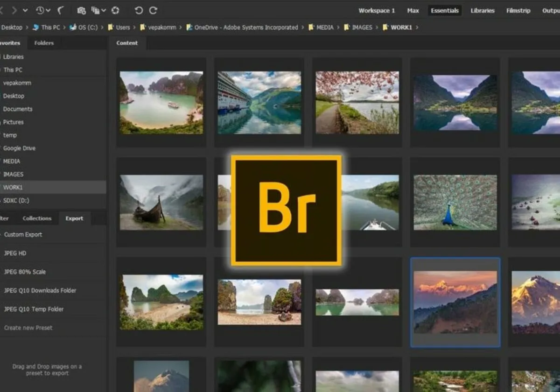The image size is (560, 392).
Task: Click the Get Photos from Camera icon
Action: coord(82,10)
